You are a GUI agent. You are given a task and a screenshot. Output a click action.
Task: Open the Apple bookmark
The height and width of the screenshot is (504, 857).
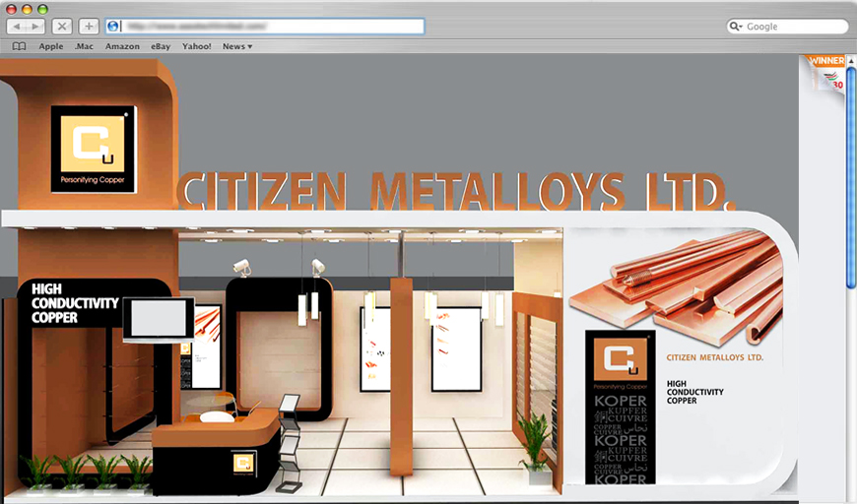pos(51,46)
